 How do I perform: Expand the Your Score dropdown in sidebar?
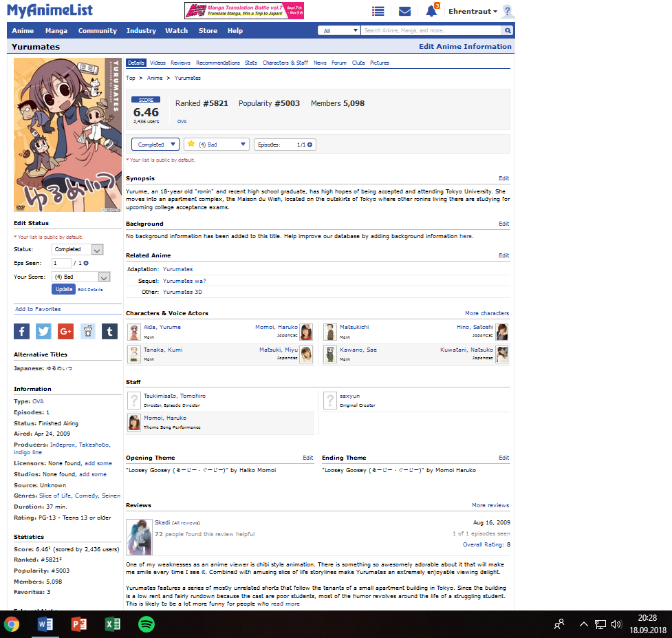[80, 277]
